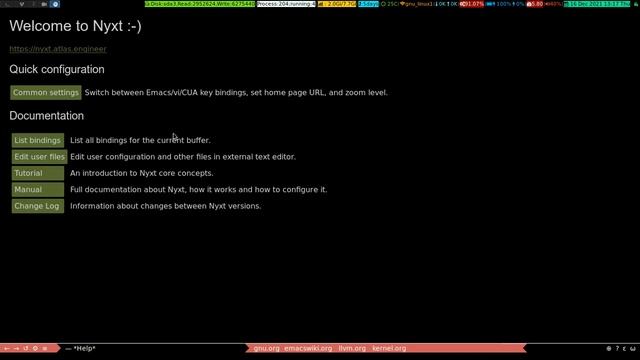Image resolution: width=640 pixels, height=360 pixels.
Task: Open Edit user files
Action: pos(39,157)
